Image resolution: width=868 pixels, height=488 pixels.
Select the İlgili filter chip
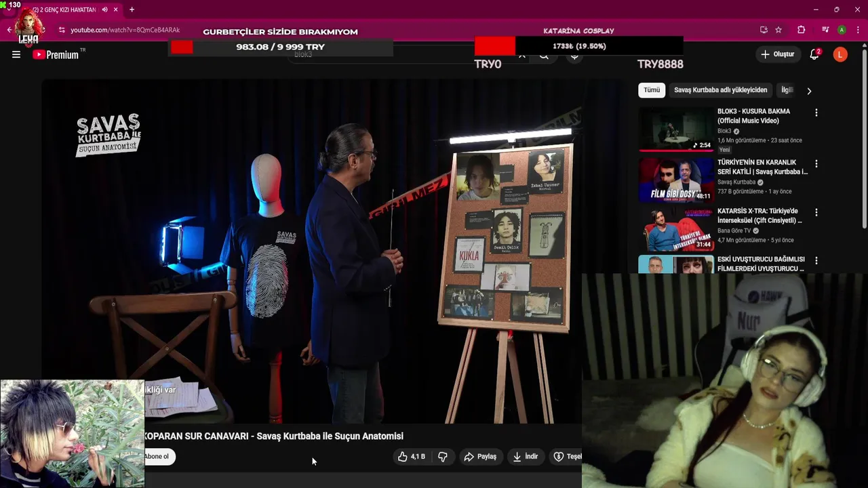pos(787,90)
